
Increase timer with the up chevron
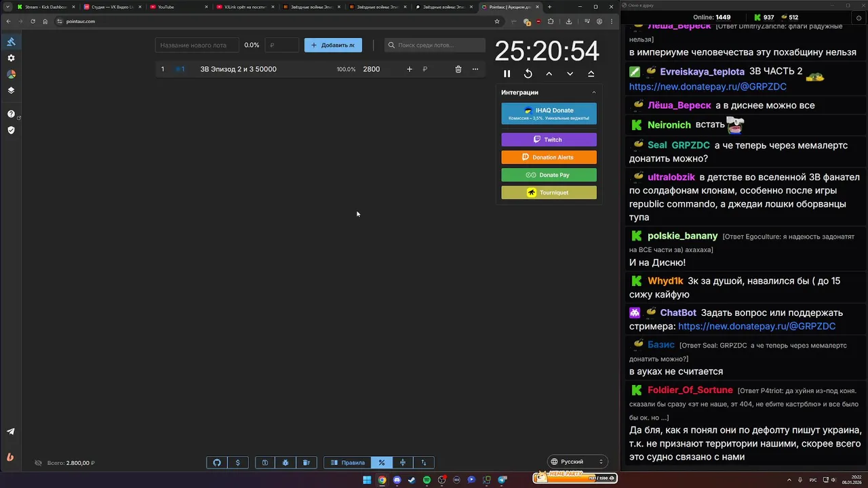[549, 74]
